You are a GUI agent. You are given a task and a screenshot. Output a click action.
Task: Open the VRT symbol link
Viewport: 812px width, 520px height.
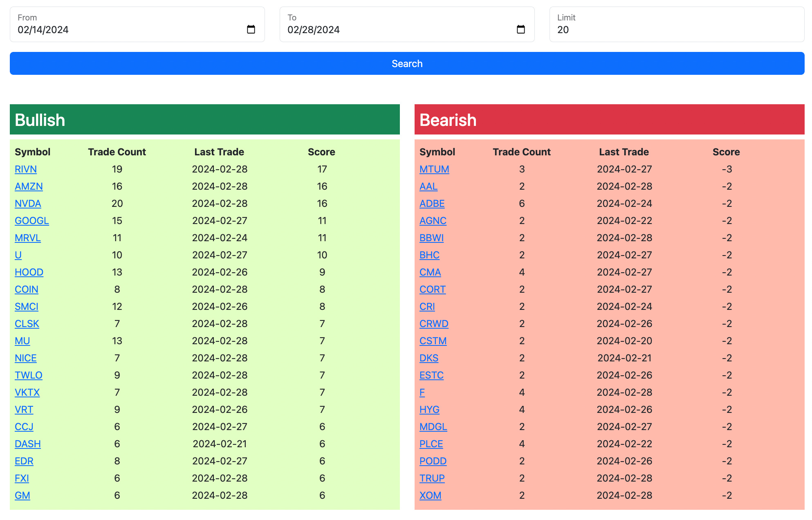[24, 410]
